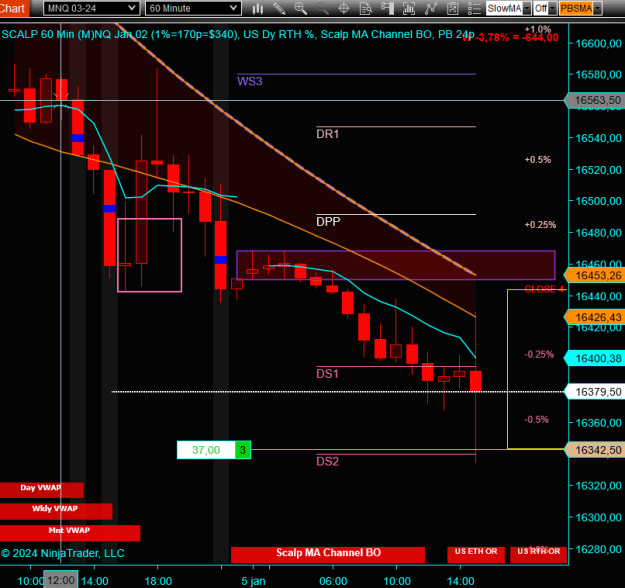Click the Wkly VWAP button
The width and height of the screenshot is (625, 588).
[x=56, y=511]
